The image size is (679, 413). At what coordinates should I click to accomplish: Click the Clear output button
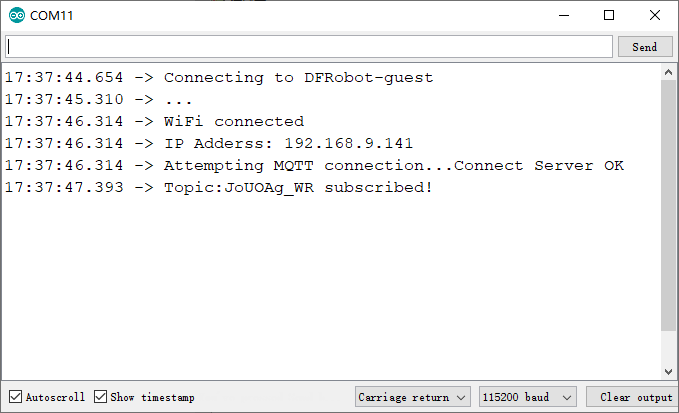(631, 397)
